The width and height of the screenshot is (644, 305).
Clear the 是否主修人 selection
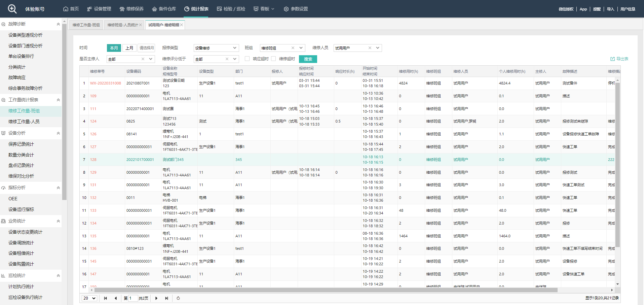(x=143, y=59)
